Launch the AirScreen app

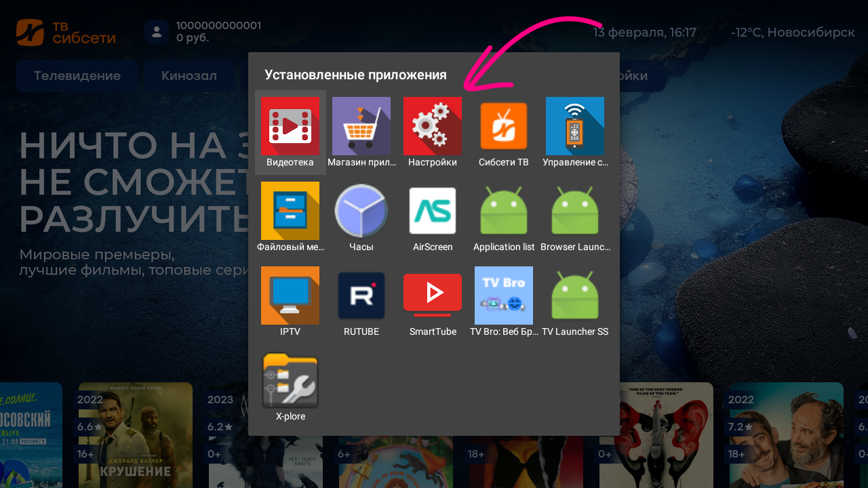(x=433, y=217)
